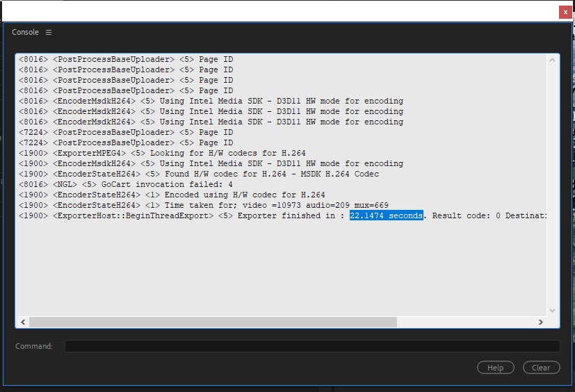The width and height of the screenshot is (575, 392).
Task: Close the Console window with red X
Action: coord(565,12)
